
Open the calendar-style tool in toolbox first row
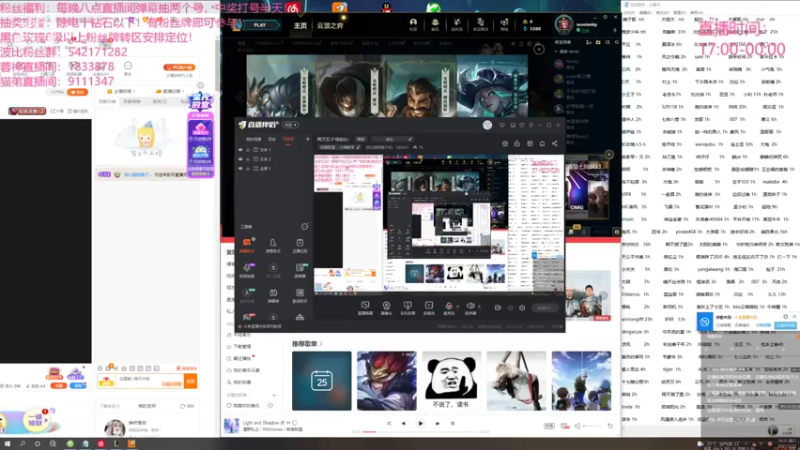point(300,244)
